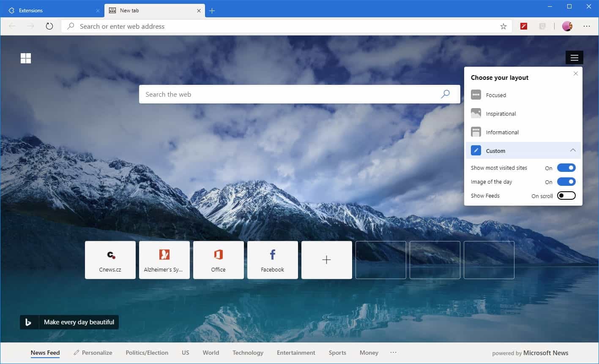
Task: Select the News Feed tab
Action: (x=45, y=353)
